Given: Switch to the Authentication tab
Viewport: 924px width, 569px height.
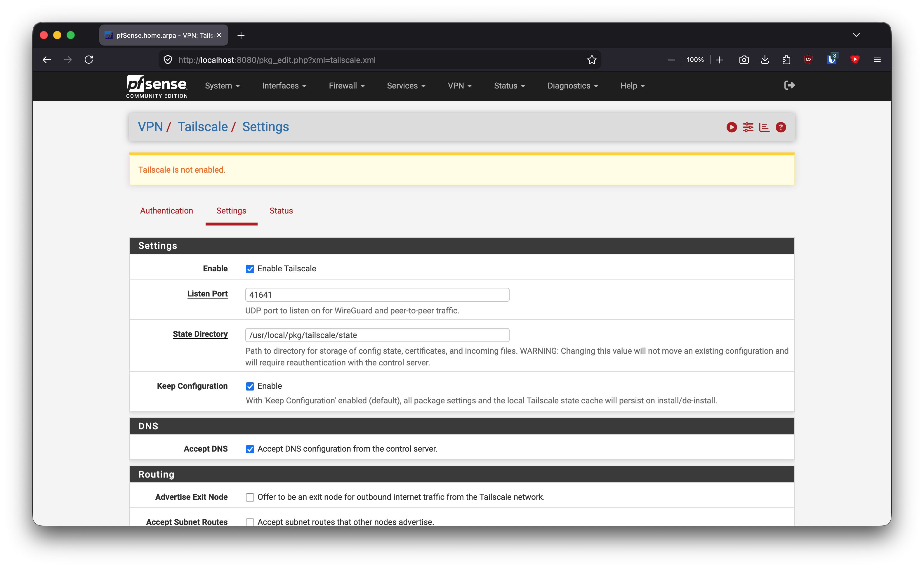Looking at the screenshot, I should tap(167, 211).
